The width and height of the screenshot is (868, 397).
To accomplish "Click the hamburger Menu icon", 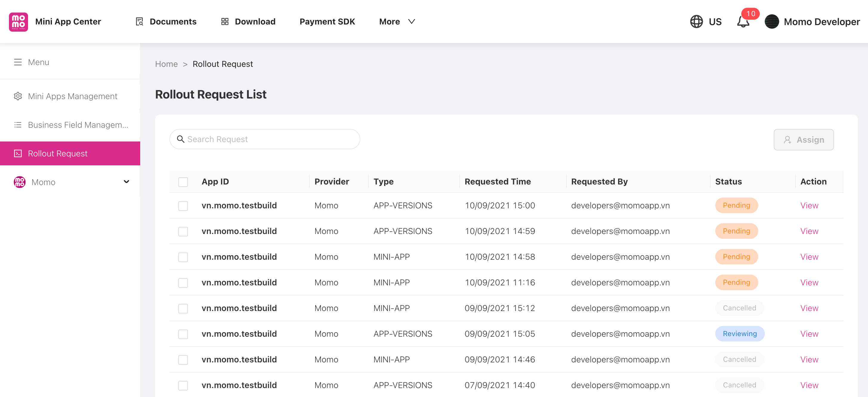I will (18, 62).
